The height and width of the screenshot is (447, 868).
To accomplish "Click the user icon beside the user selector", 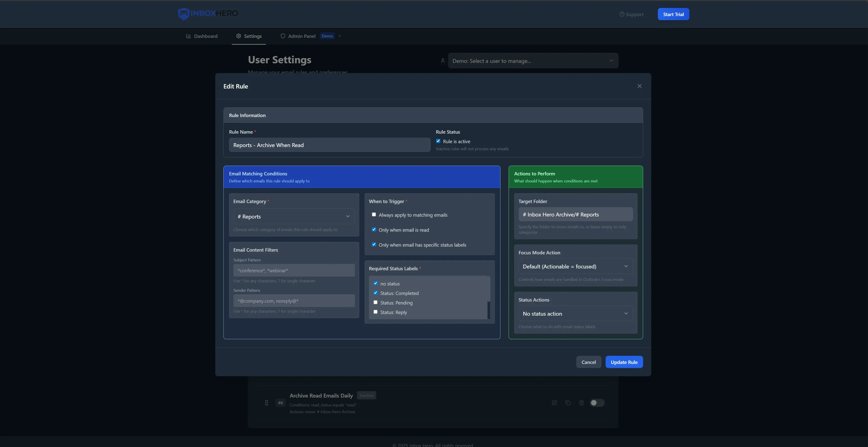I will click(443, 61).
